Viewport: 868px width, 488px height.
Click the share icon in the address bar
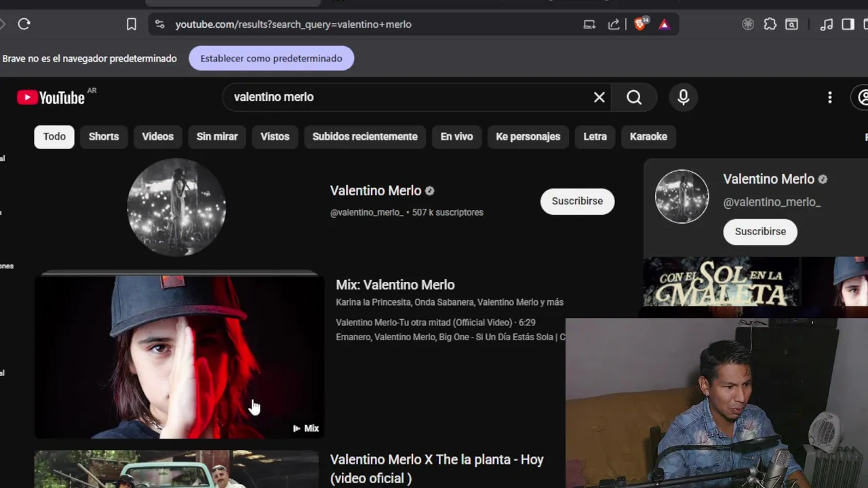(x=614, y=24)
